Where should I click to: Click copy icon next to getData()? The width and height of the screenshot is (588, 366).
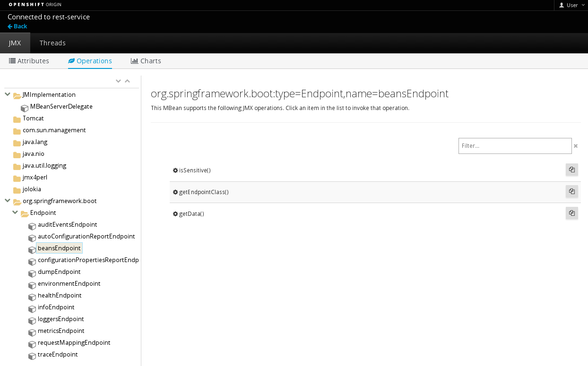tap(571, 213)
